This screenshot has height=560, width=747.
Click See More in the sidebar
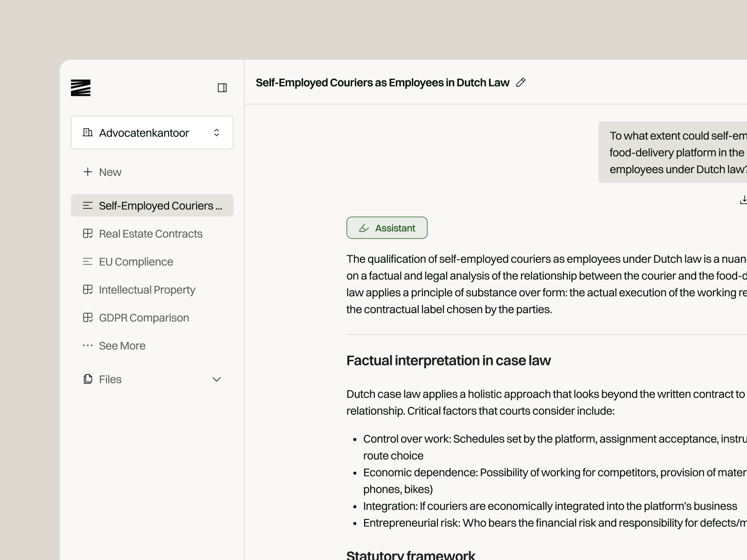tap(152, 346)
